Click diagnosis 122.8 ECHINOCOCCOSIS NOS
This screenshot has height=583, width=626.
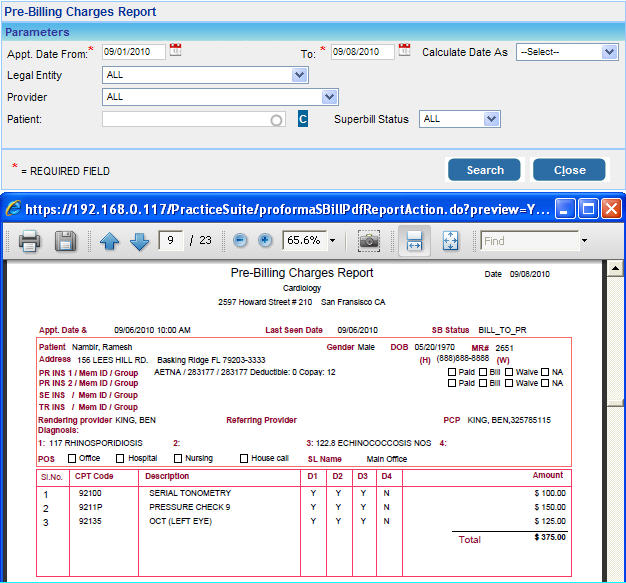tap(373, 443)
